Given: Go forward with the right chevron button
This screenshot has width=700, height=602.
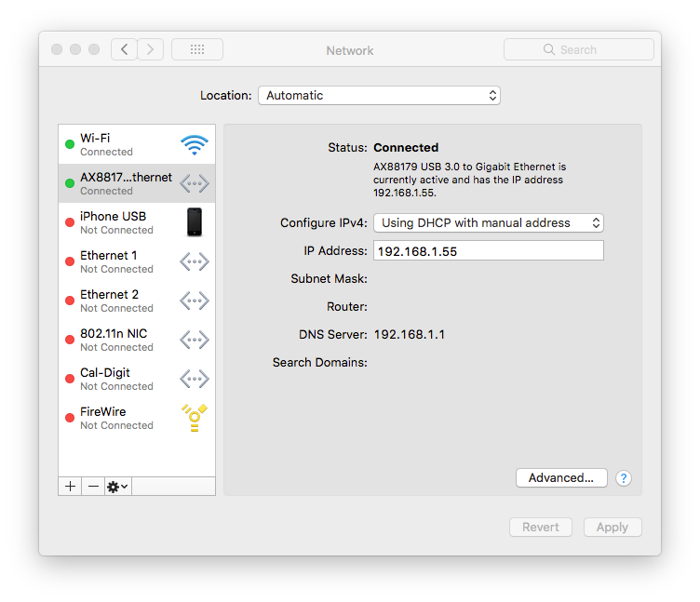Looking at the screenshot, I should click(150, 49).
